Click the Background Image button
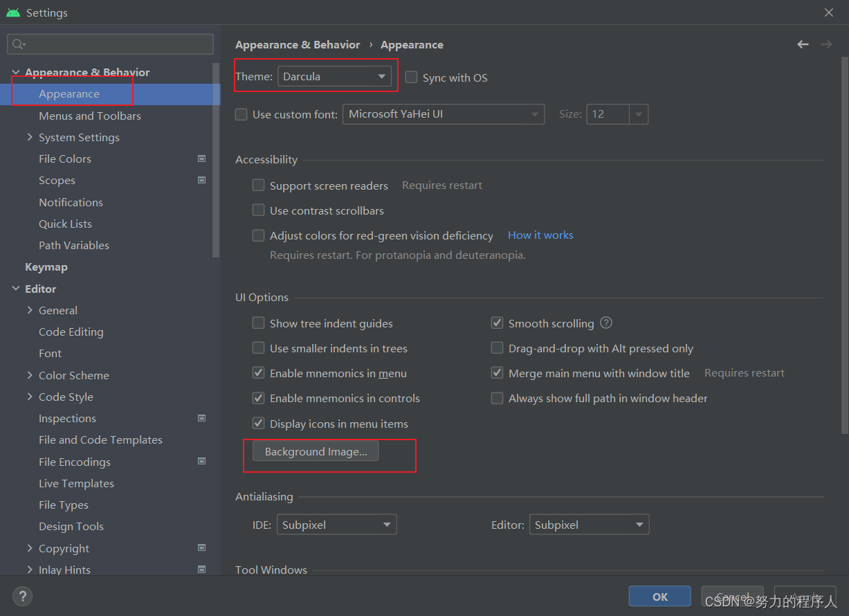The height and width of the screenshot is (616, 849). (315, 451)
